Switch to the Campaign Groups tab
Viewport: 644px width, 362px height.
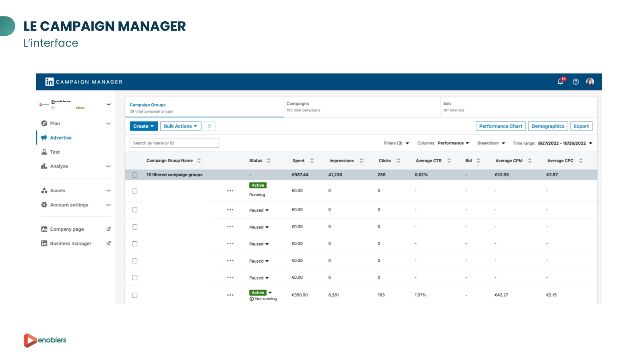click(x=204, y=107)
